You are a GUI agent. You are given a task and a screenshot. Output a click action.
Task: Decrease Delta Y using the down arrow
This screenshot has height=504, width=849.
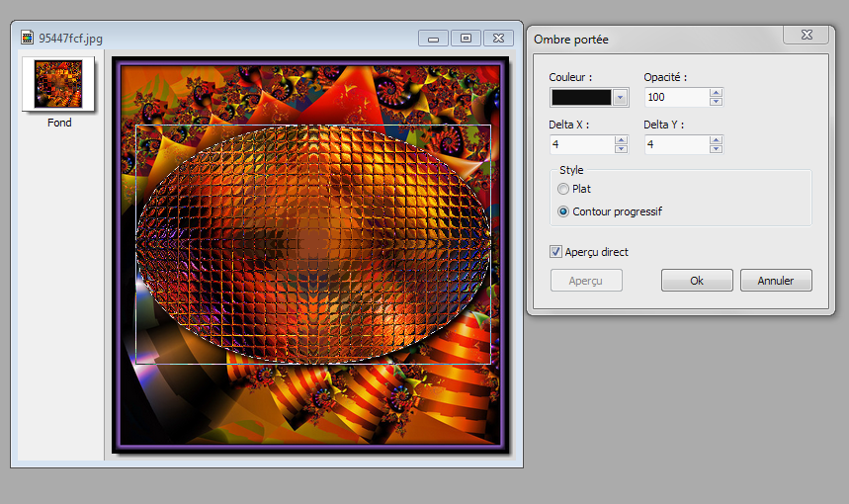(x=716, y=148)
